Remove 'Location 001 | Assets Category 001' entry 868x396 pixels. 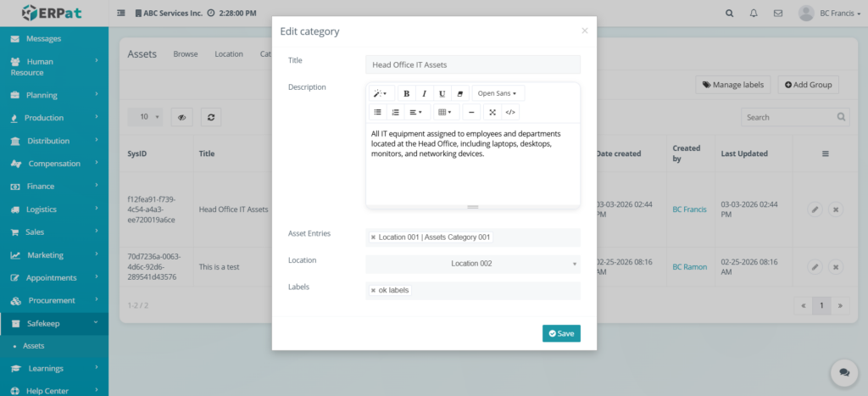coord(373,237)
